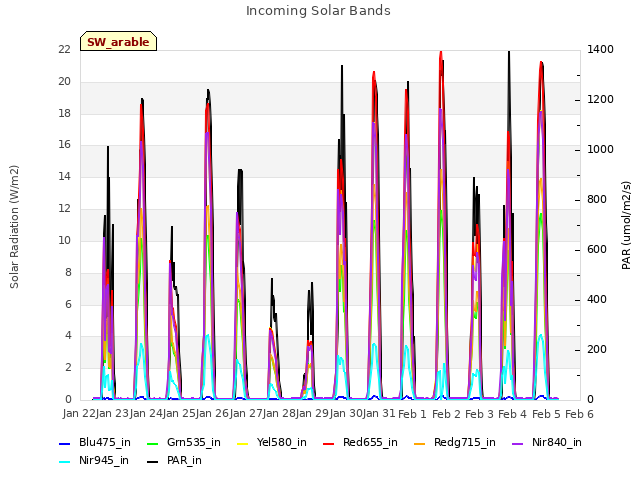Click the 12 tick on left axis
Viewport: 640px width, 480px height.
64,208
